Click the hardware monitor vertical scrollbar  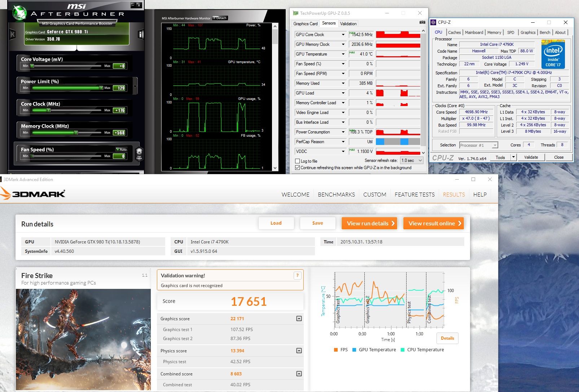pyautogui.click(x=275, y=97)
